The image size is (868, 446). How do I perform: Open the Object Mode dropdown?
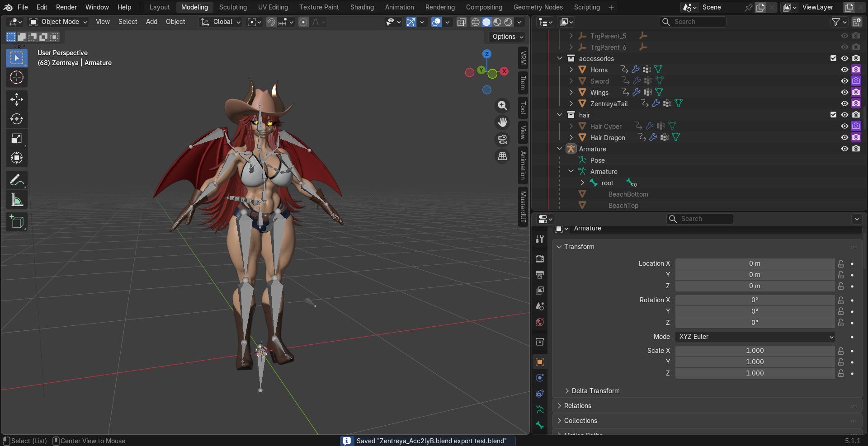(x=58, y=22)
